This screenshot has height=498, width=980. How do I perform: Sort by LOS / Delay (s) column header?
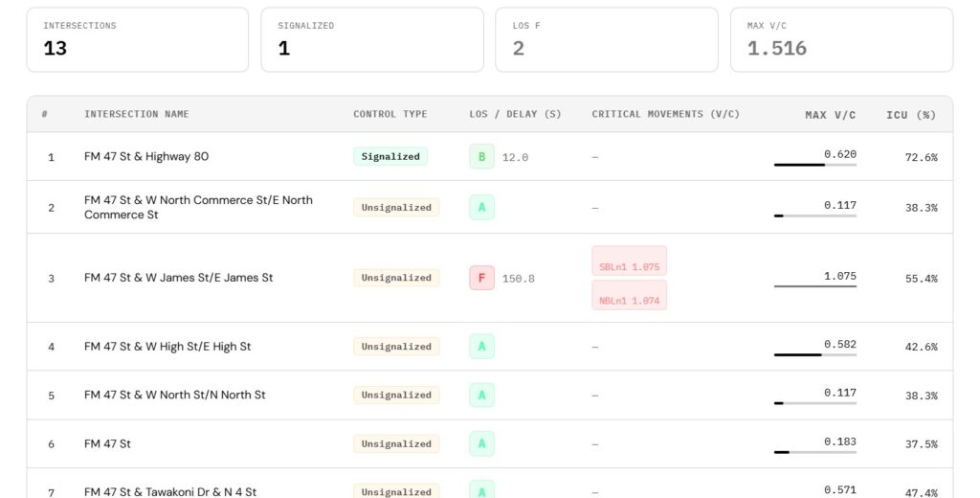pos(515,114)
